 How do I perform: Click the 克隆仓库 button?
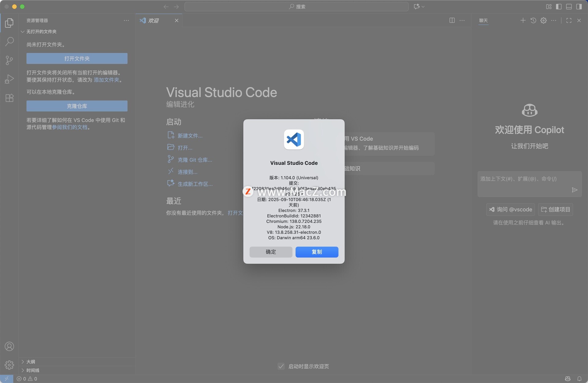[x=77, y=106]
